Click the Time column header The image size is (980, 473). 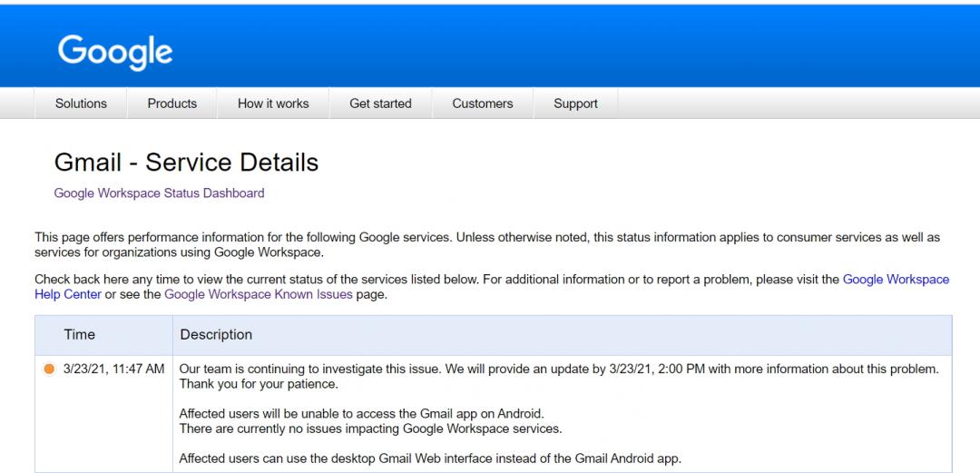pos(80,335)
